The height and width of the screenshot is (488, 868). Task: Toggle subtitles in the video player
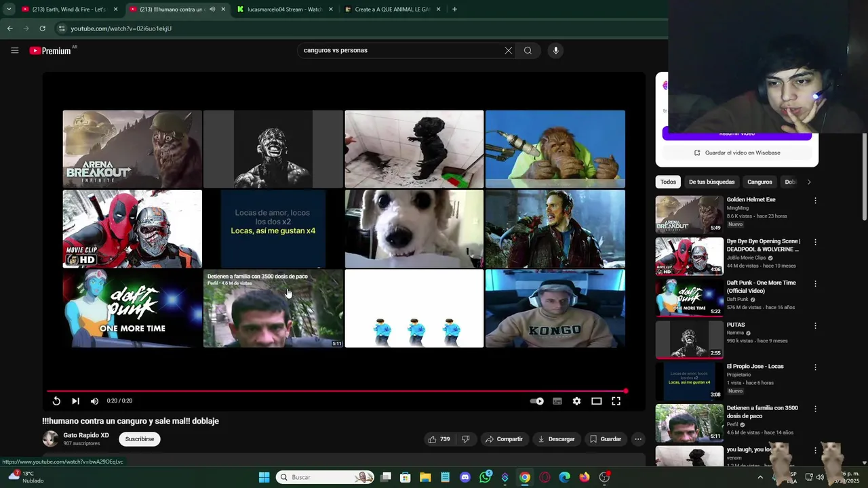[557, 401]
